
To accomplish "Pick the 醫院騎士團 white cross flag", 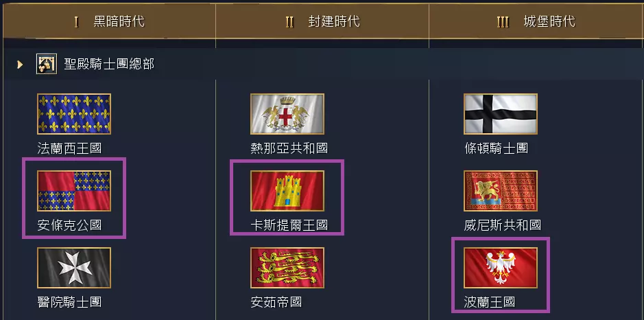I will coord(74,268).
